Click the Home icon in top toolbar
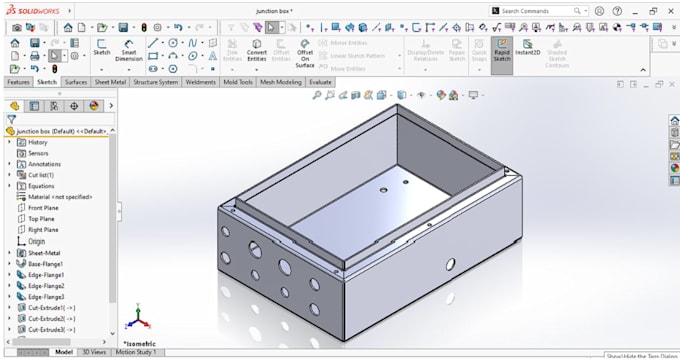 (x=68, y=28)
